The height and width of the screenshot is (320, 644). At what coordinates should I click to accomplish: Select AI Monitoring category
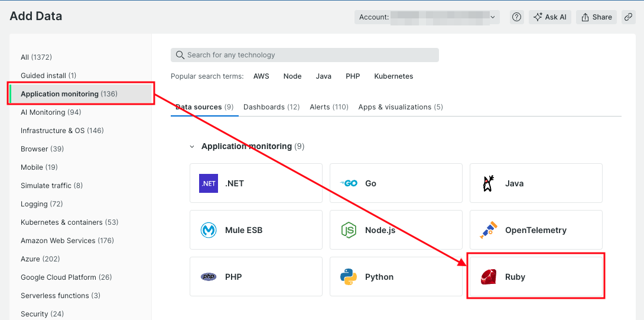tap(51, 112)
